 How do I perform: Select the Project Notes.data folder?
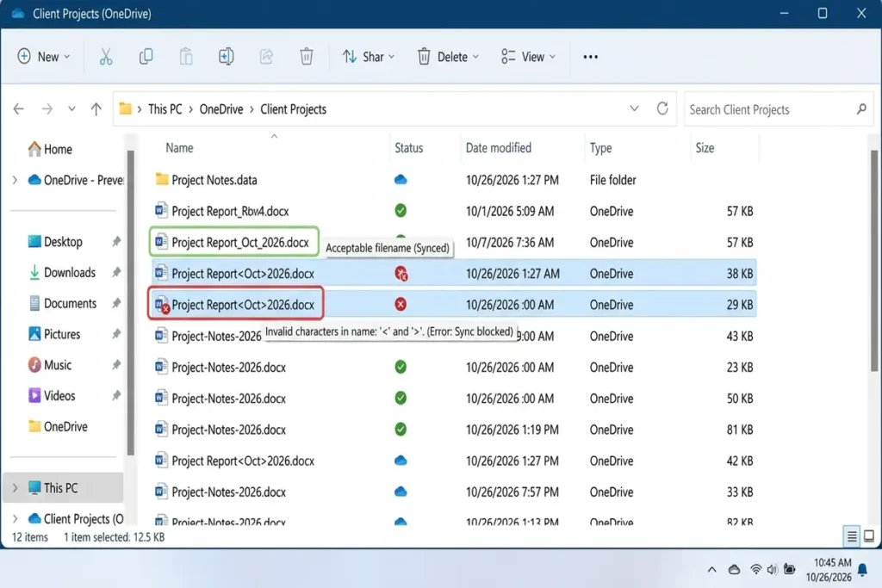point(453,180)
